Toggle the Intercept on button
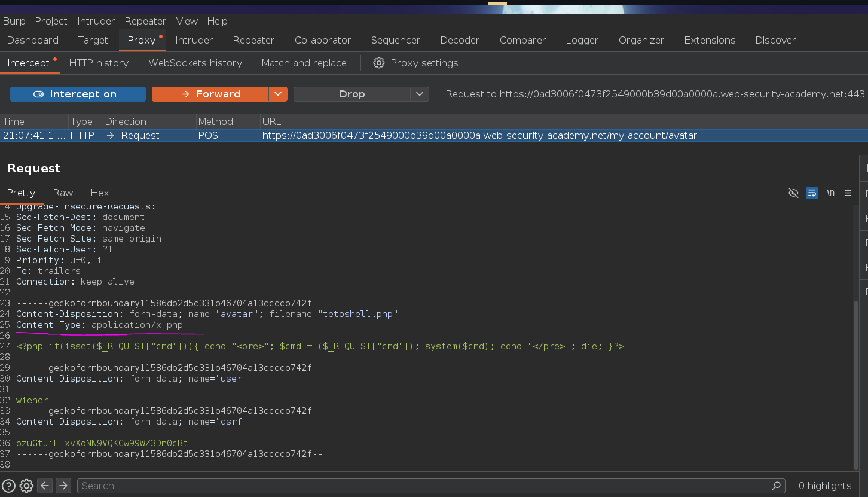 (x=78, y=94)
